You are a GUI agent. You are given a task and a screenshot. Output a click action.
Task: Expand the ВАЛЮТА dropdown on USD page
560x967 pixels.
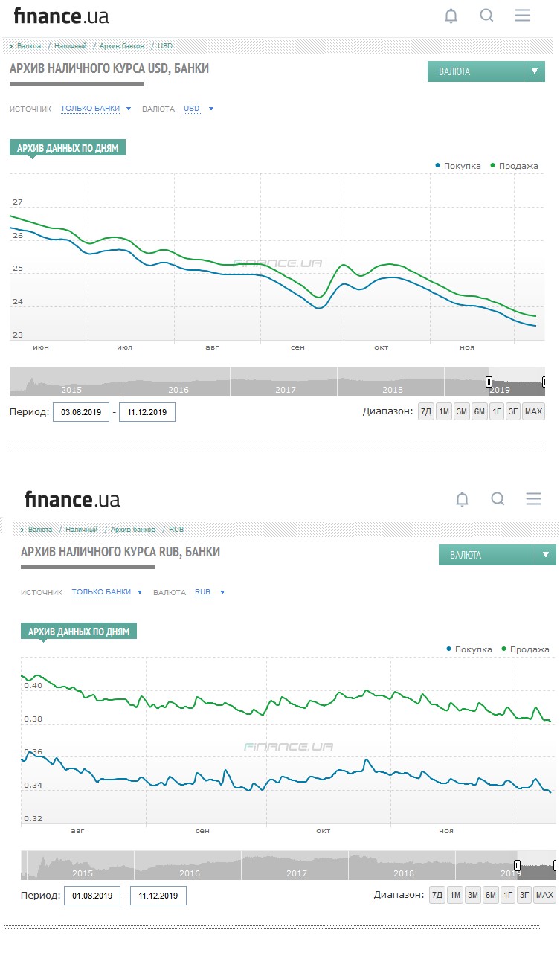pos(486,71)
